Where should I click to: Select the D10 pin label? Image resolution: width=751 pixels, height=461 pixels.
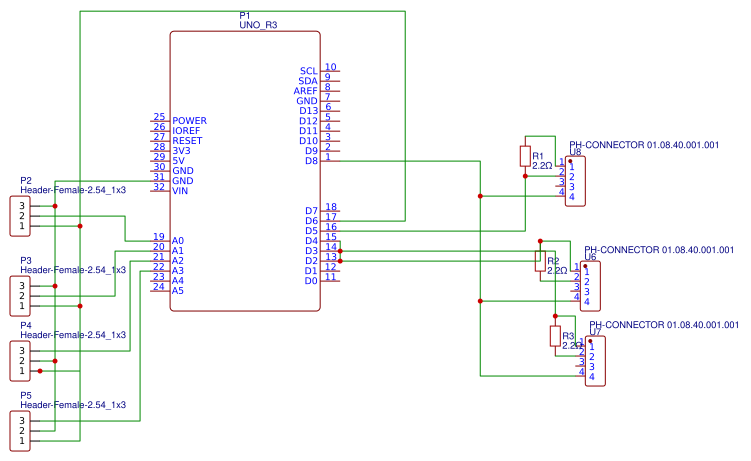click(x=308, y=141)
